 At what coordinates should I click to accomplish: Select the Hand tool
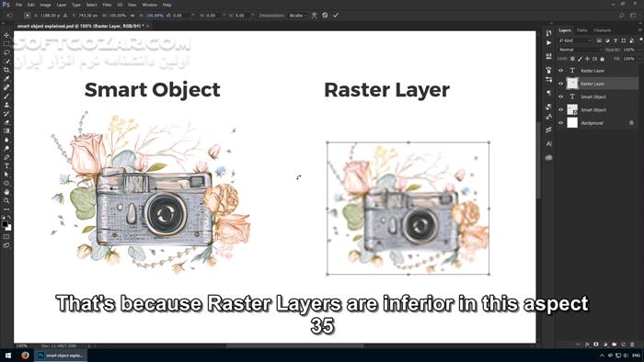pos(6,192)
